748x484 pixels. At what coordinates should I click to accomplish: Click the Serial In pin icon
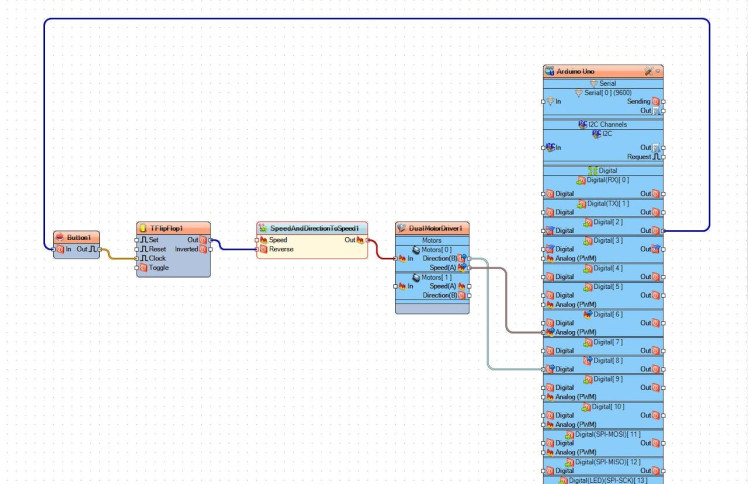550,101
